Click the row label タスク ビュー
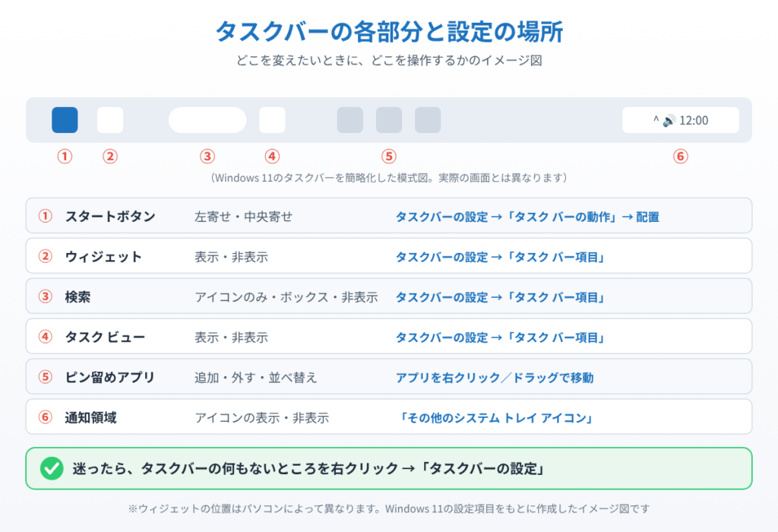778x532 pixels. [x=105, y=337]
